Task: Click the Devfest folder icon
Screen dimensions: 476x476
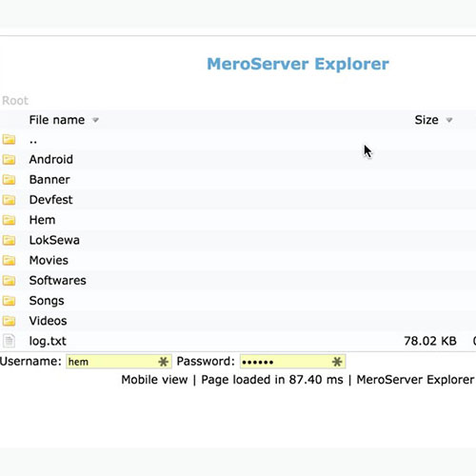Action: (9, 200)
